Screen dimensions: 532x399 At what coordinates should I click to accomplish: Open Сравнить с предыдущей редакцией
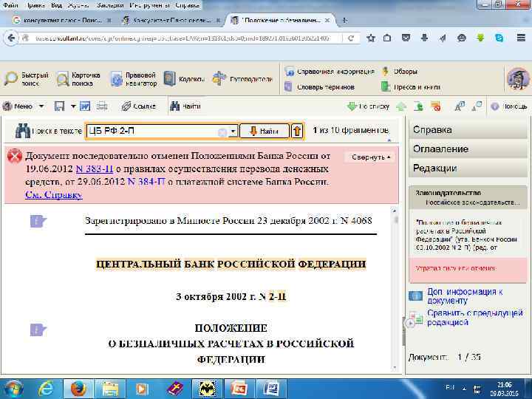click(474, 318)
